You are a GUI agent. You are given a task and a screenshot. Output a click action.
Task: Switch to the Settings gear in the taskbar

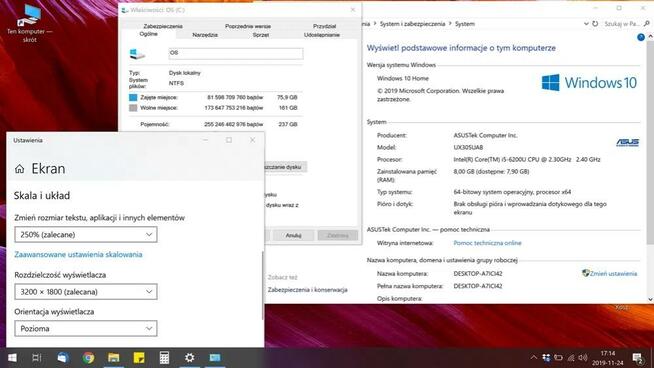[190, 358]
